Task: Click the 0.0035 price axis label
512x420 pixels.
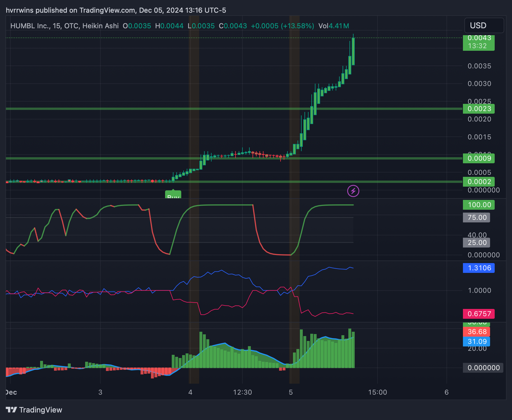Action: [479, 66]
